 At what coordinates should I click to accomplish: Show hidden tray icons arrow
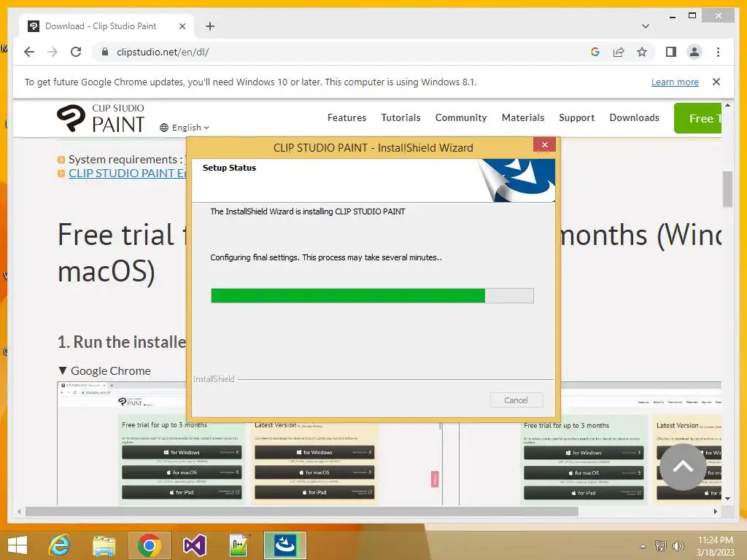(x=643, y=546)
